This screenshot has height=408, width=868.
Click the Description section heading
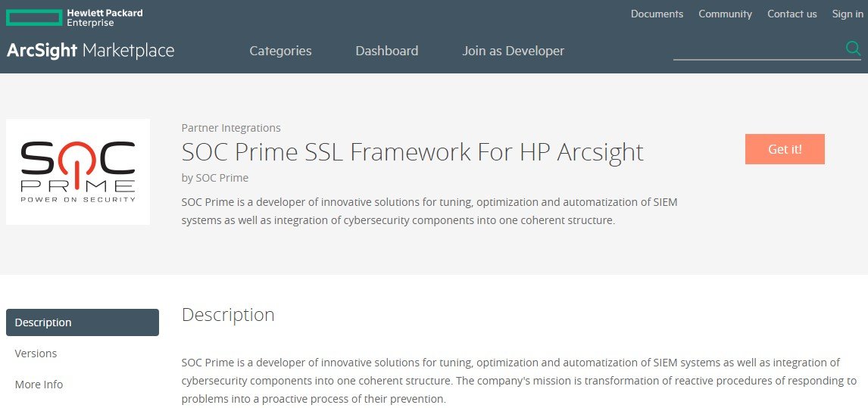pyautogui.click(x=228, y=314)
